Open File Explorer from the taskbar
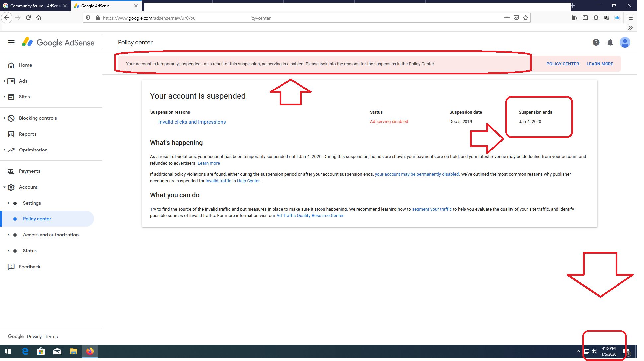644x361 pixels. [74, 351]
